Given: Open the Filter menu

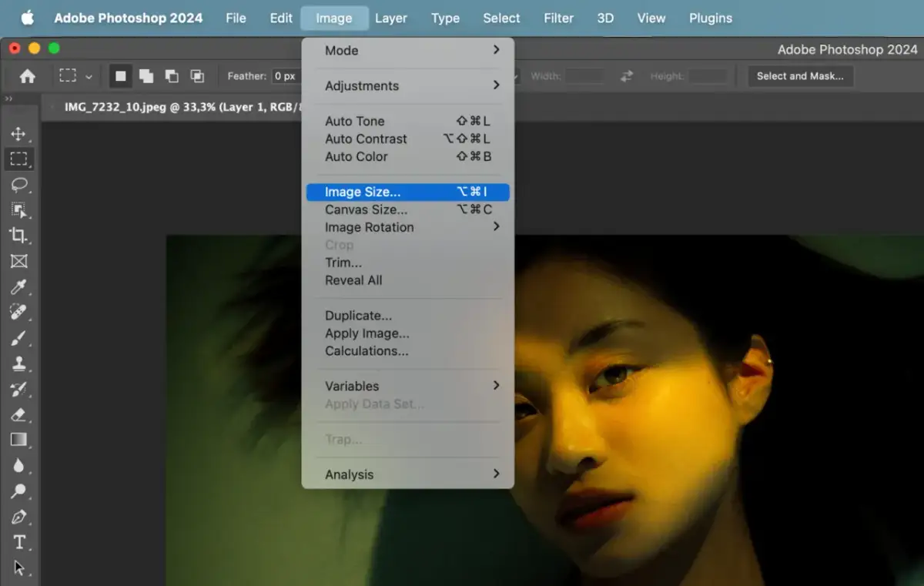Looking at the screenshot, I should [x=558, y=18].
